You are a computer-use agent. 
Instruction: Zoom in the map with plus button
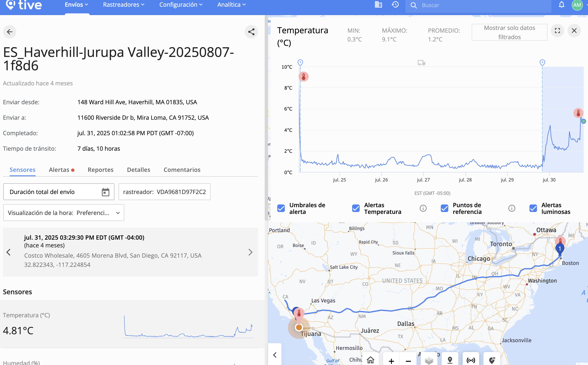tap(391, 361)
